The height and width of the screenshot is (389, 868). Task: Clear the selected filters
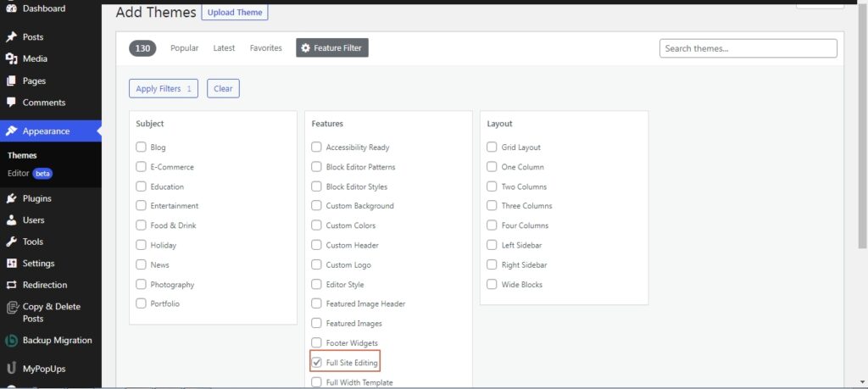pyautogui.click(x=223, y=88)
